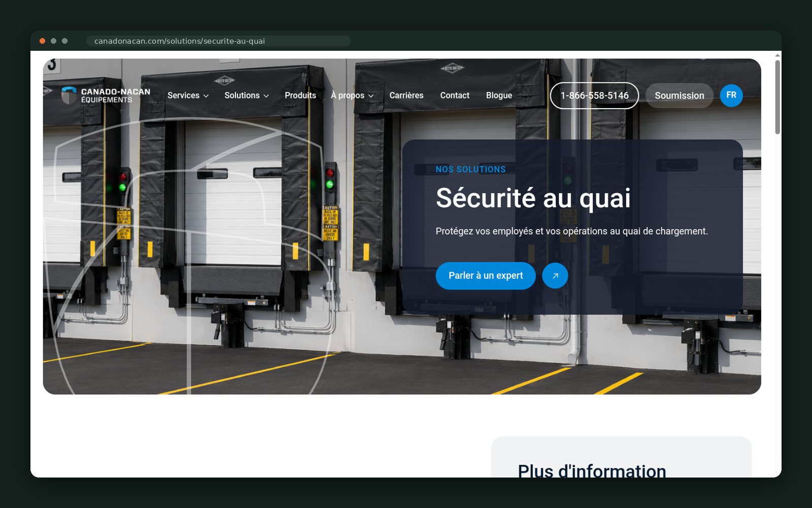Switch language with the FR button
This screenshot has height=508, width=812.
(731, 96)
